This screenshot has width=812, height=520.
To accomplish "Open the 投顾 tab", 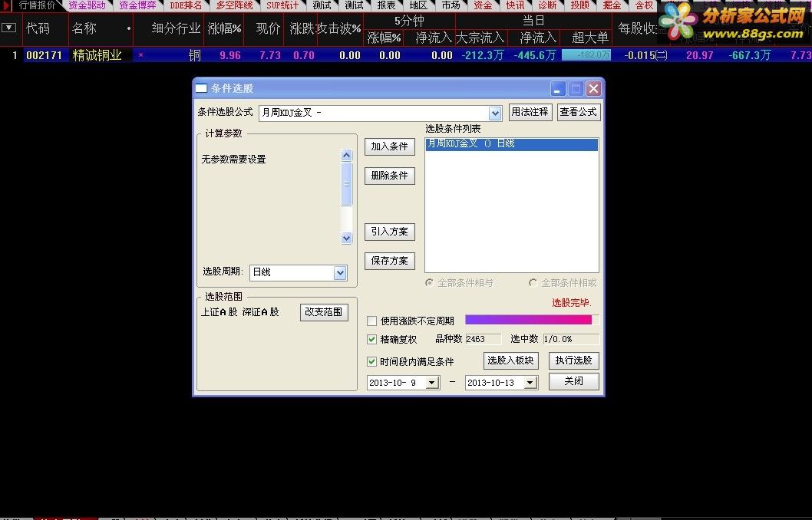I will click(x=579, y=5).
